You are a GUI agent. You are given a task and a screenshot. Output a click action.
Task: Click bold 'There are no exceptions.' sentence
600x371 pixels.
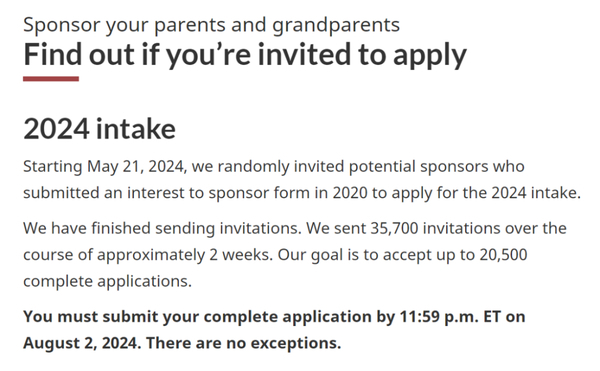coord(243,343)
